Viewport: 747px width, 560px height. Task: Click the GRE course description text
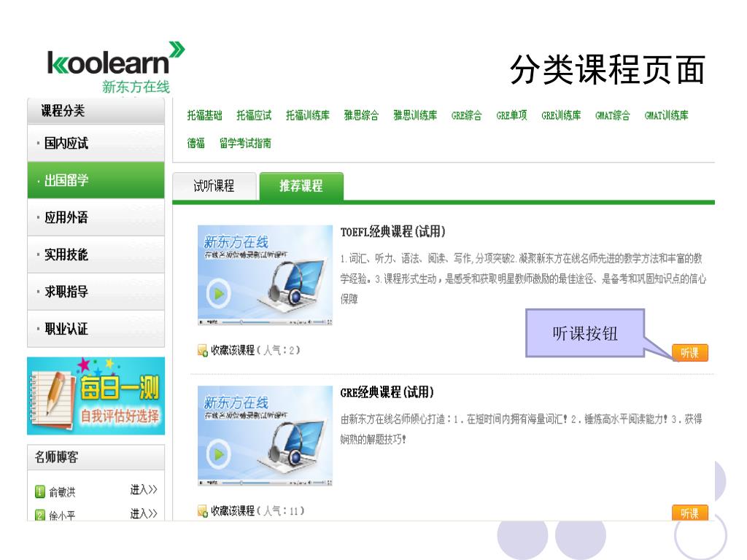coord(521,429)
